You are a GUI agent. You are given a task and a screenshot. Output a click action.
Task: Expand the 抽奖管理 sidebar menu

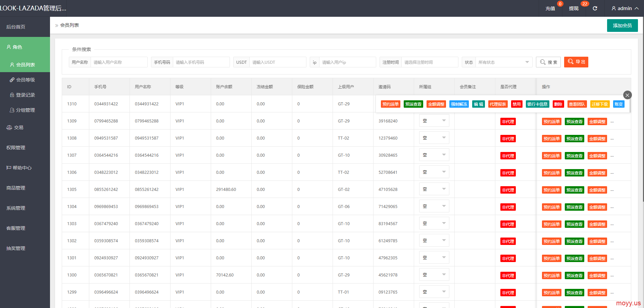coord(25,248)
